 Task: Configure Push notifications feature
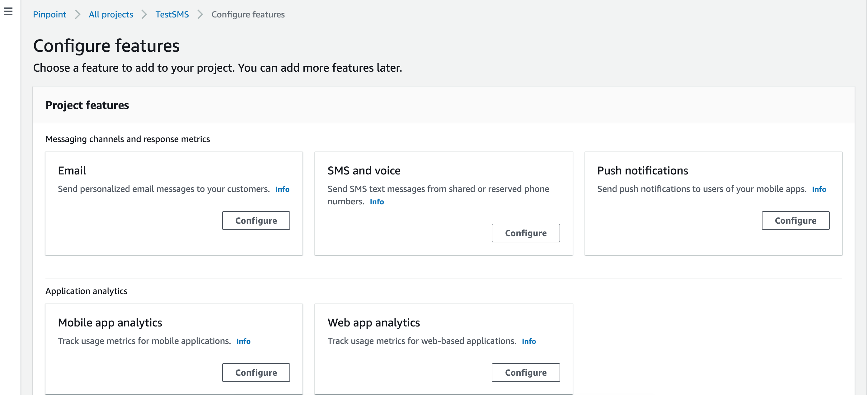click(x=795, y=221)
